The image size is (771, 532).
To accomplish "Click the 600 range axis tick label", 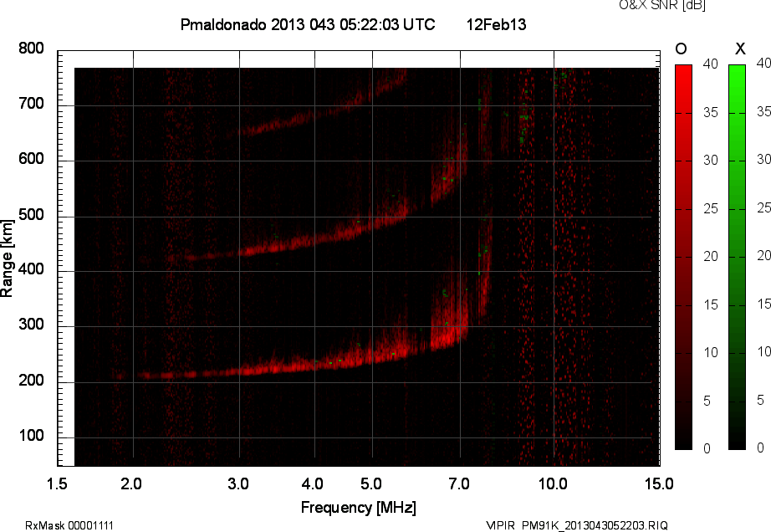I will coord(31,159).
